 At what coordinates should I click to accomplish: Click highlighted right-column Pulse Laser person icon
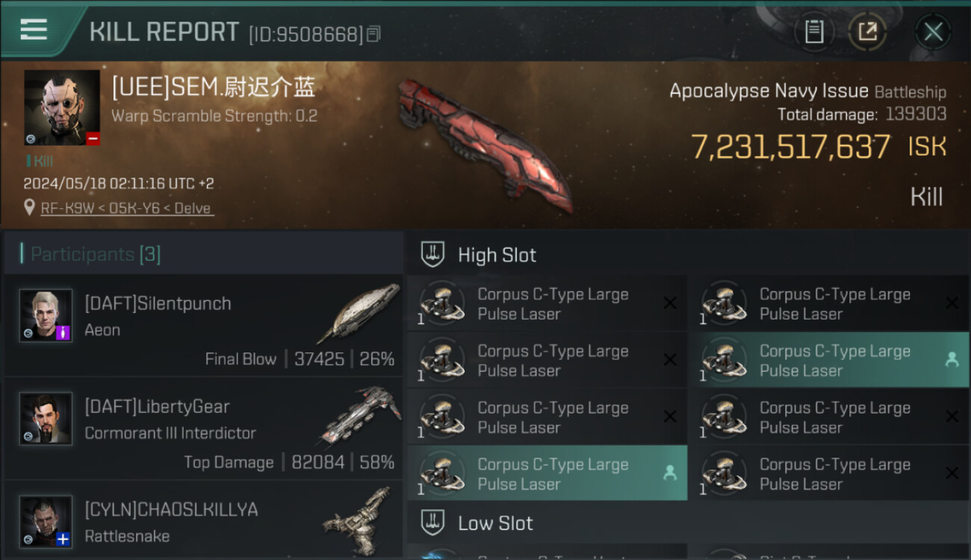coord(952,360)
